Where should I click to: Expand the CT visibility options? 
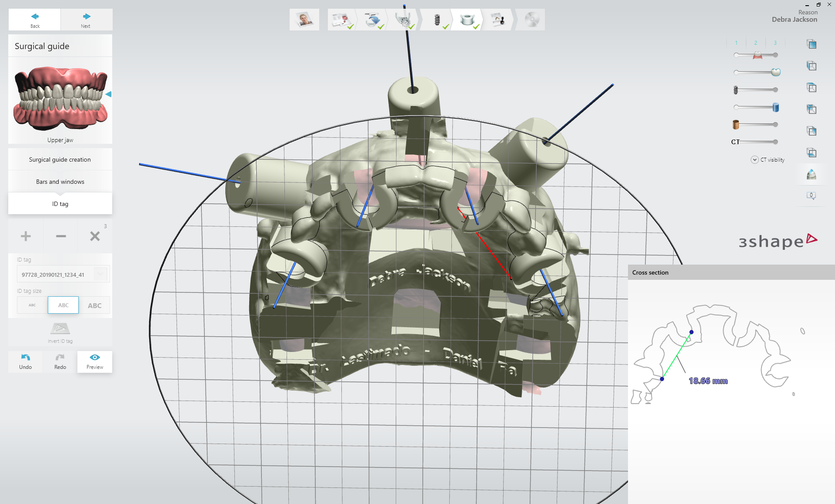pos(755,160)
